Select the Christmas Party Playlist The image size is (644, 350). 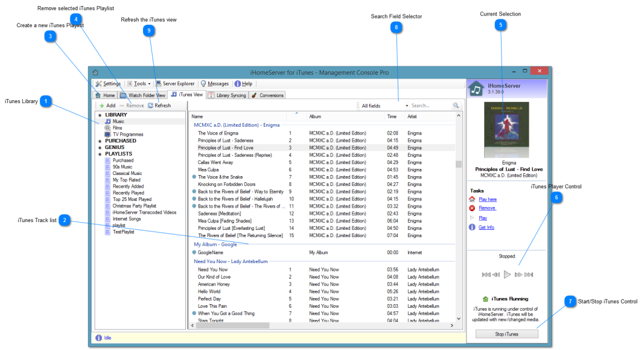[x=135, y=206]
